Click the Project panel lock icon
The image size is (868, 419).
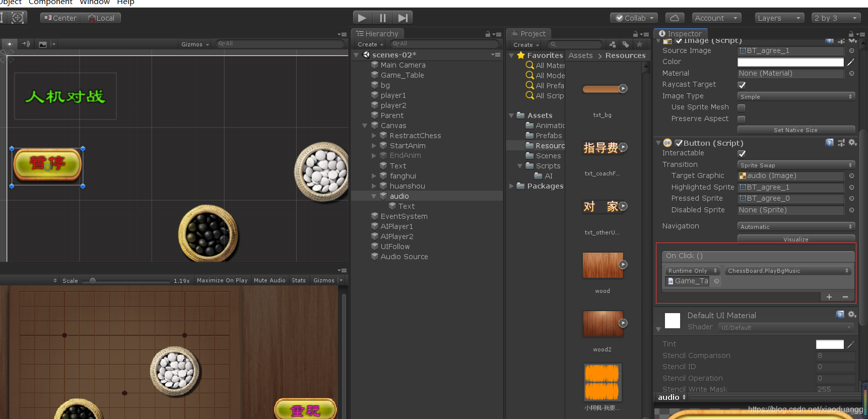click(635, 34)
